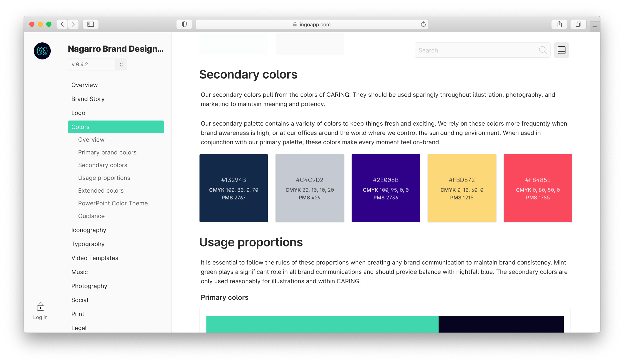Open the kit display icon beside the search bar
Image resolution: width=624 pixels, height=364 pixels.
click(x=562, y=50)
